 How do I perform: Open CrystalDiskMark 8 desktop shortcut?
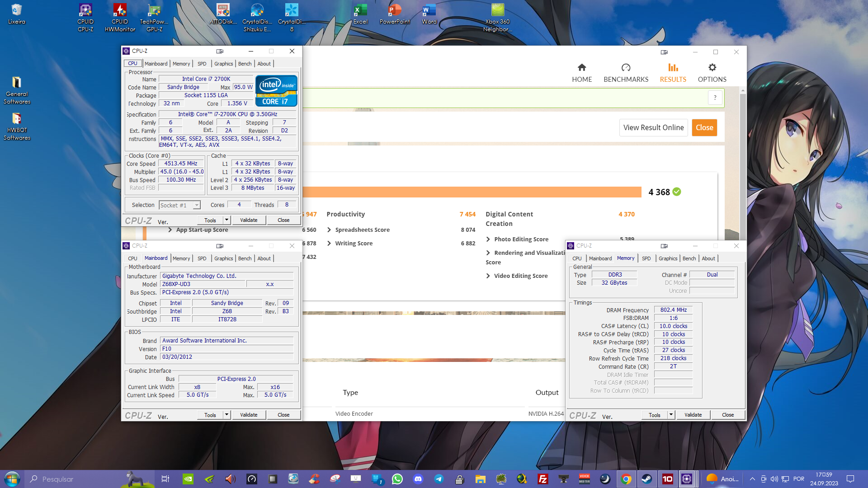coord(292,18)
